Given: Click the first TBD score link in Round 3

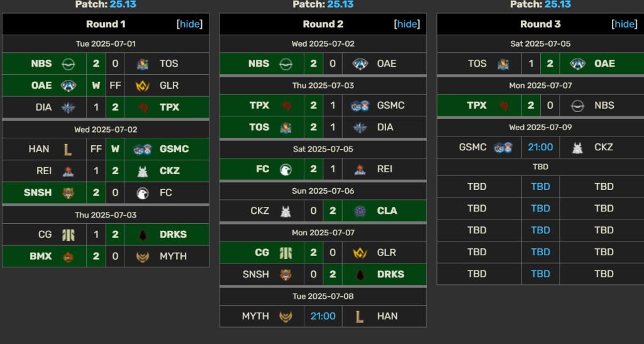Looking at the screenshot, I should pos(540,187).
